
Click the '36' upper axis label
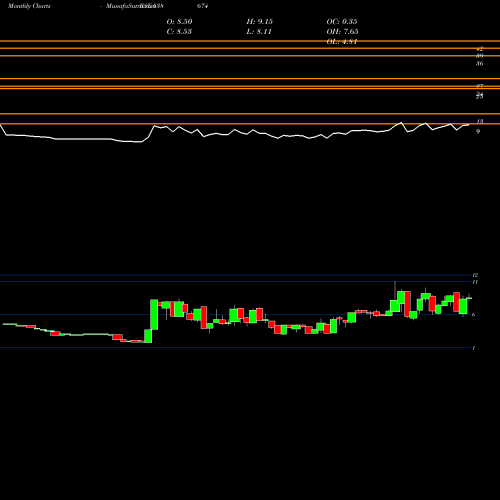[x=479, y=63]
